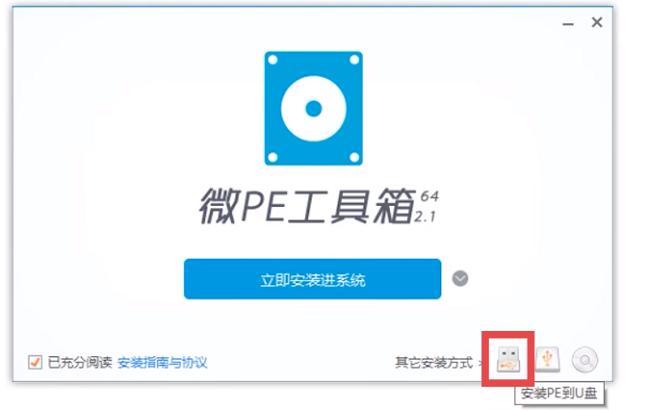Close the WePE installer window
650x410 pixels.
tap(597, 22)
